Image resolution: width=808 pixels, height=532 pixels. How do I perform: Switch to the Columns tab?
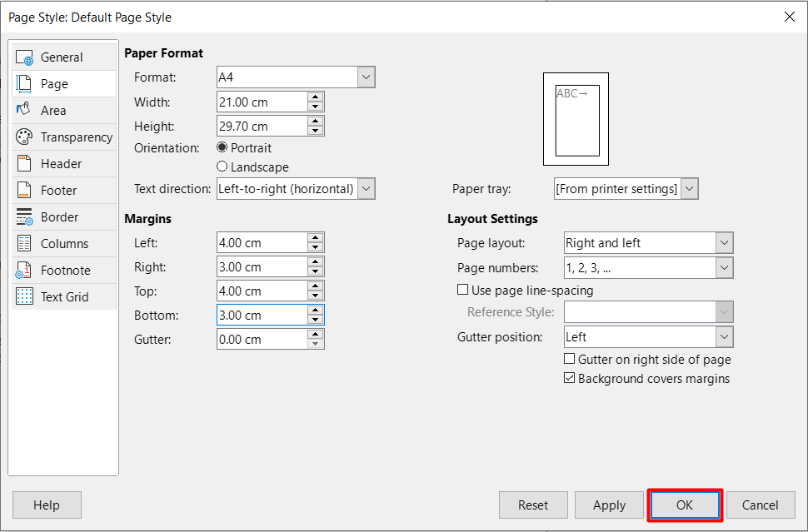[64, 244]
